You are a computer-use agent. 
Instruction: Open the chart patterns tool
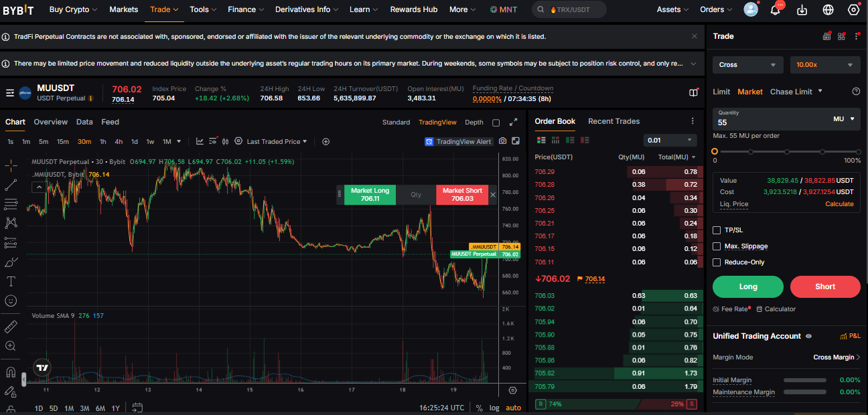11,223
